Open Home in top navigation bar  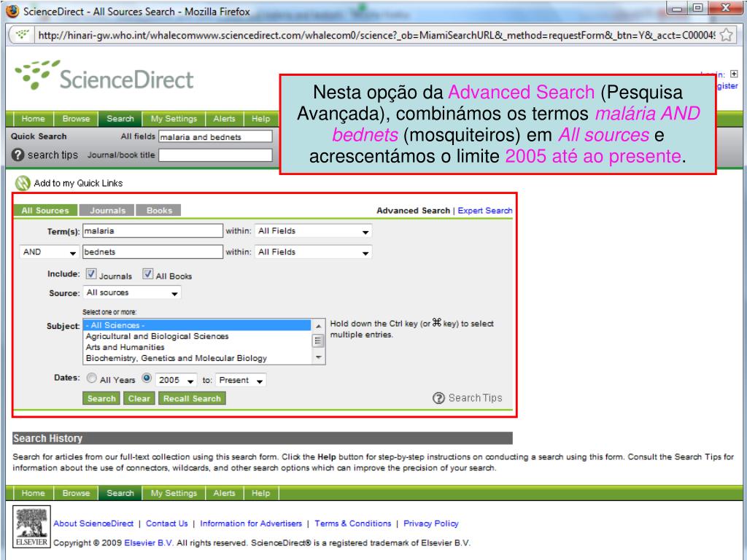33,119
